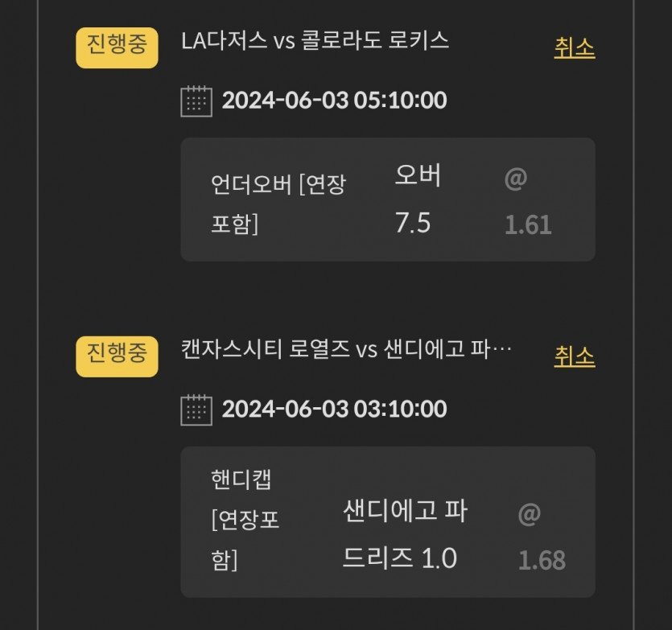Select the 오버 7.5 pick
Screen dimensions: 672x630
point(418,200)
